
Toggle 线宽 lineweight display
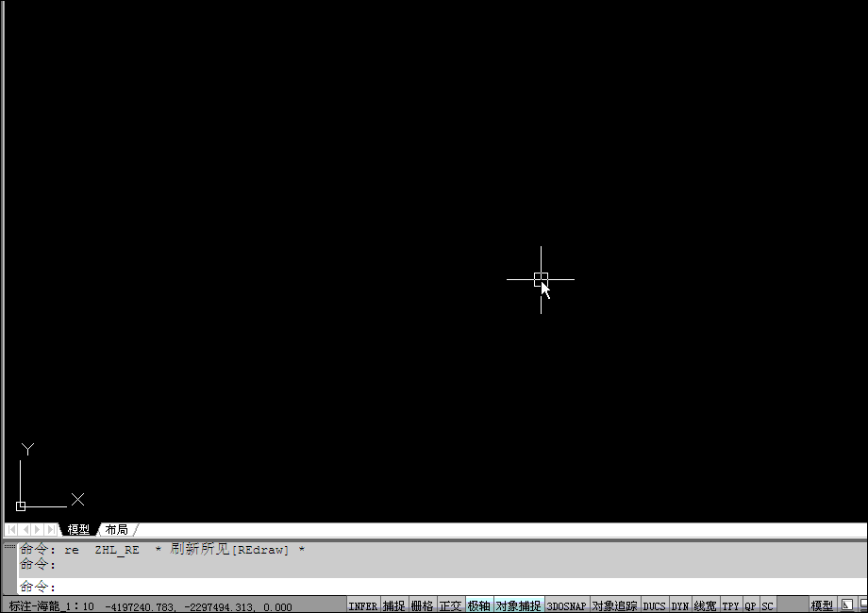click(706, 605)
